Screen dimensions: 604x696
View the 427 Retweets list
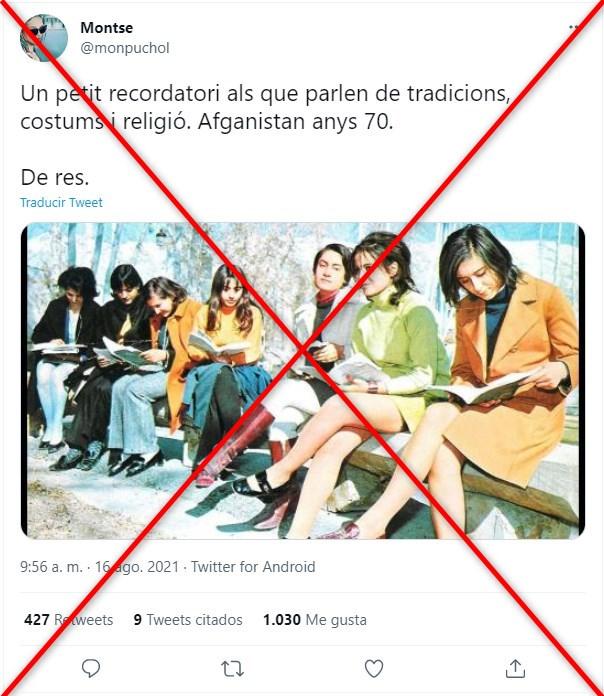point(68,620)
